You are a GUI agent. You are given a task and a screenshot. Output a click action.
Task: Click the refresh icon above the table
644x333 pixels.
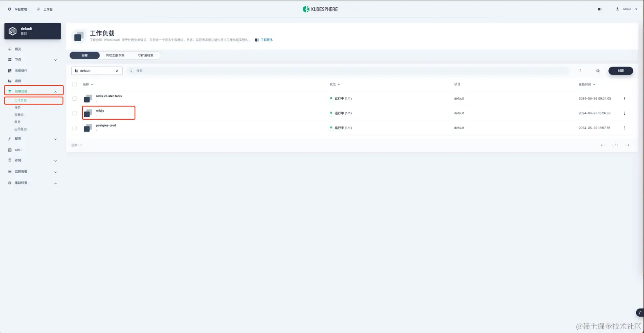pos(580,71)
